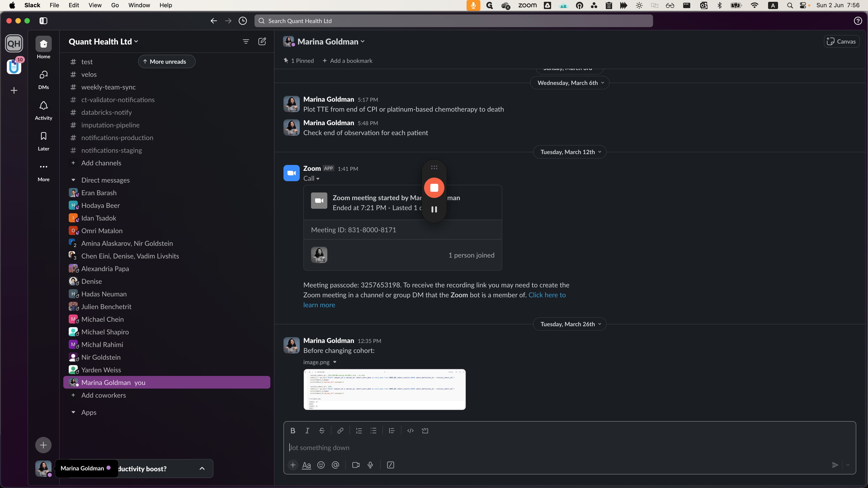View the 1 Pinned item
Image resolution: width=868 pixels, height=488 pixels.
coord(299,61)
